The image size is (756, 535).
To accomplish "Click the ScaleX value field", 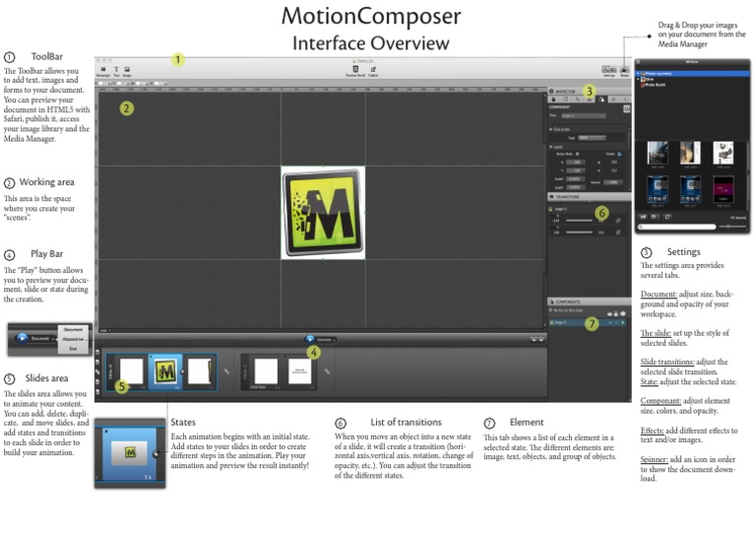I will 576,179.
